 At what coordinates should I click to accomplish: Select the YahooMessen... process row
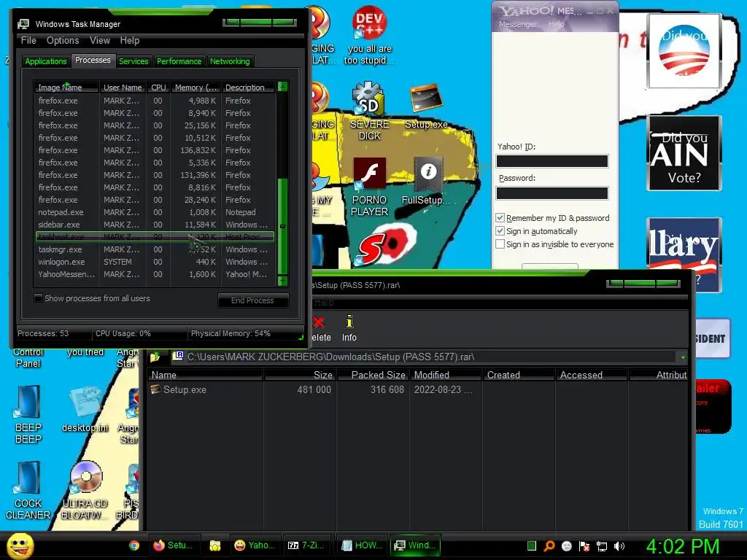click(155, 274)
